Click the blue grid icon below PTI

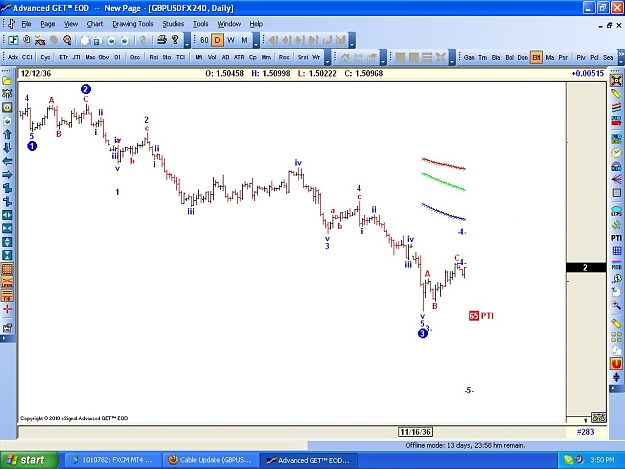616,251
